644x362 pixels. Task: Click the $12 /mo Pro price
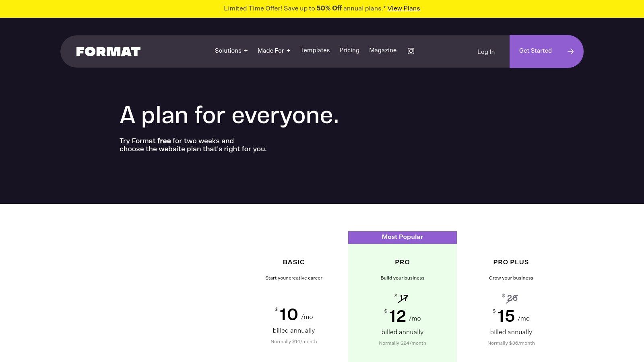coord(402,316)
